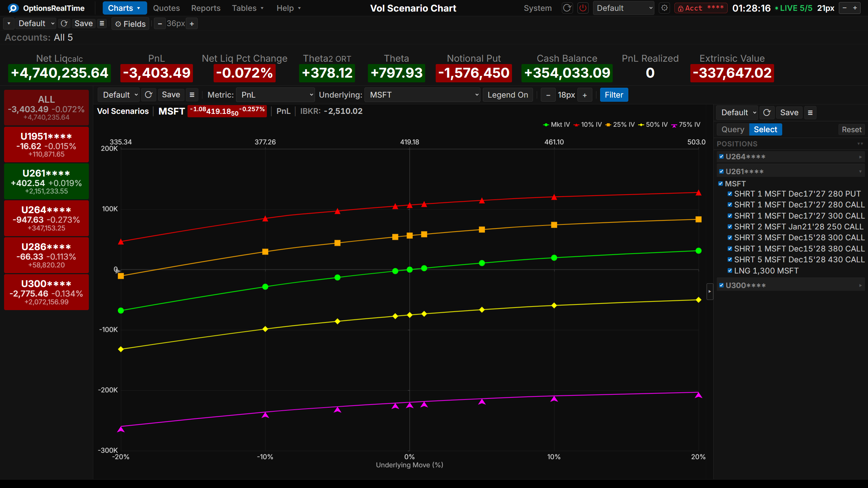
Task: Open the Quotes menu
Action: pos(166,8)
